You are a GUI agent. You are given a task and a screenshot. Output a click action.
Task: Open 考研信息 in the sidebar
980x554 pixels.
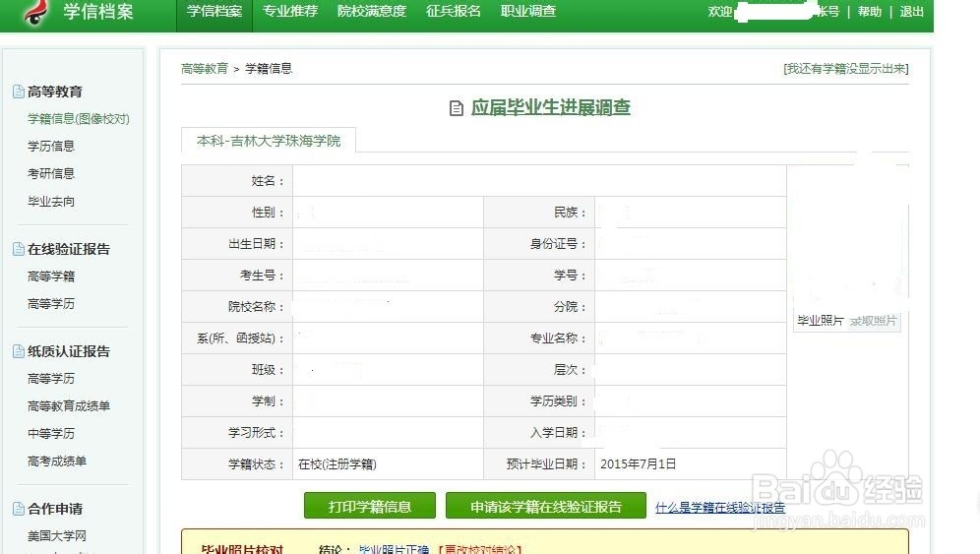[51, 174]
